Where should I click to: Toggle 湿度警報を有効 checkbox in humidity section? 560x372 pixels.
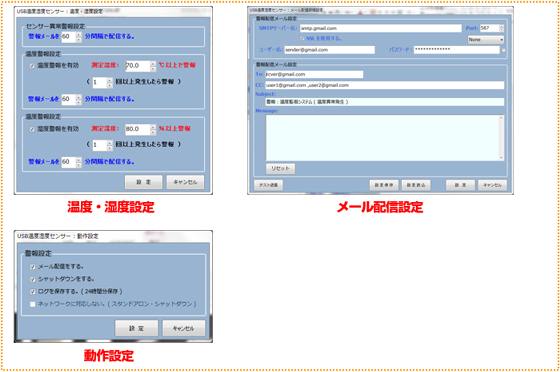click(32, 129)
